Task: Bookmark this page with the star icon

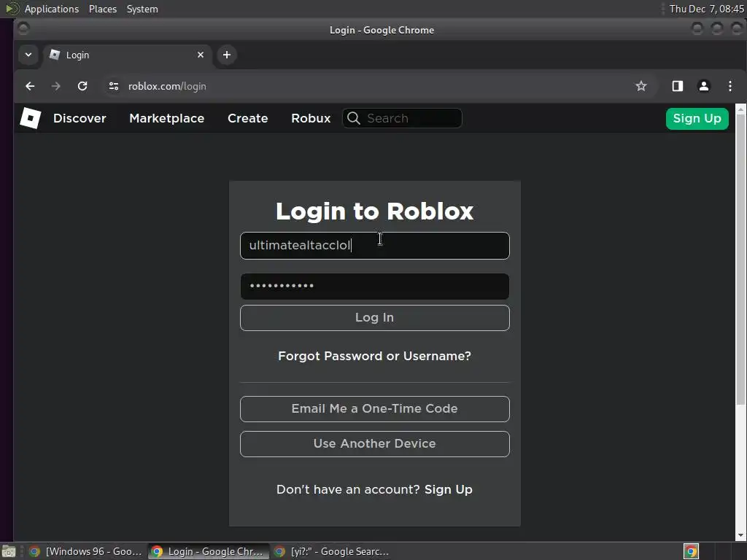Action: tap(641, 86)
